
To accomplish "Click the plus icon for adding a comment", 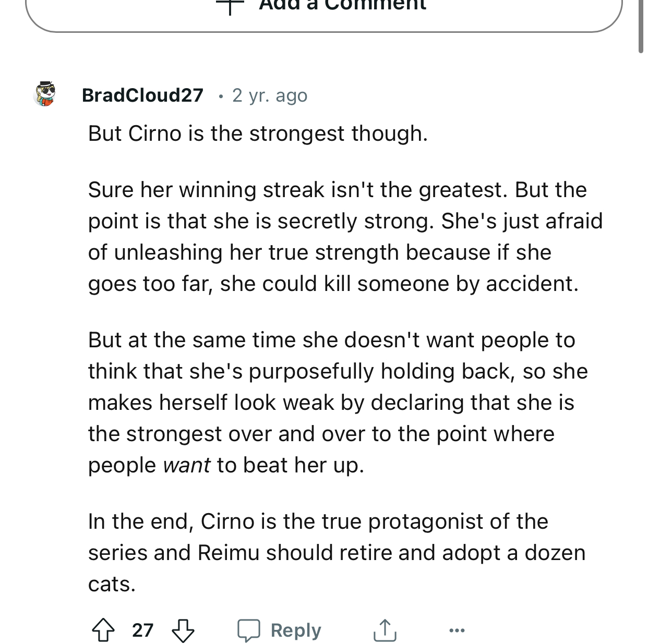I will point(230,5).
